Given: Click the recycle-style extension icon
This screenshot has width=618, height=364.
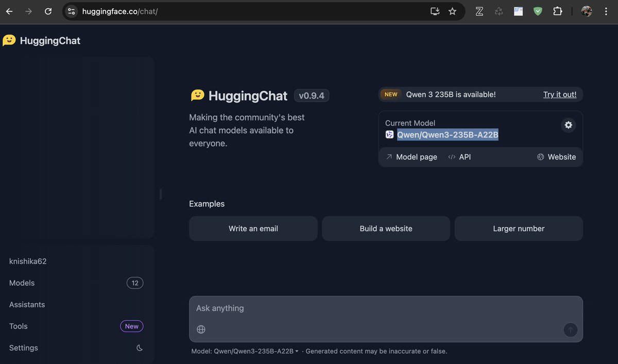Looking at the screenshot, I should [x=499, y=11].
